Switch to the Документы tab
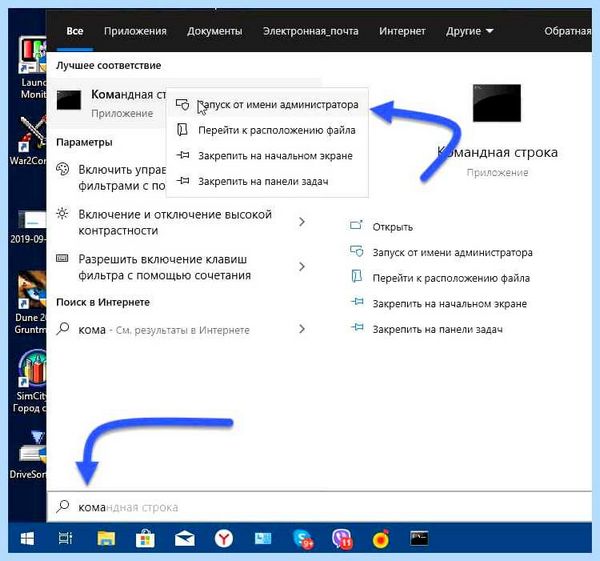The image size is (600, 561). point(215,31)
